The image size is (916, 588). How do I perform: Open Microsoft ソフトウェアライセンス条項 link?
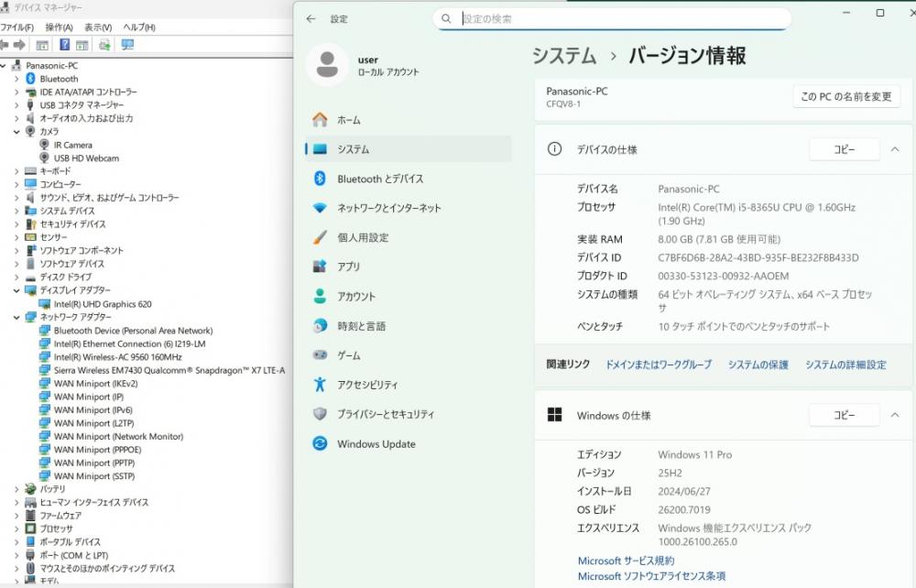point(651,576)
